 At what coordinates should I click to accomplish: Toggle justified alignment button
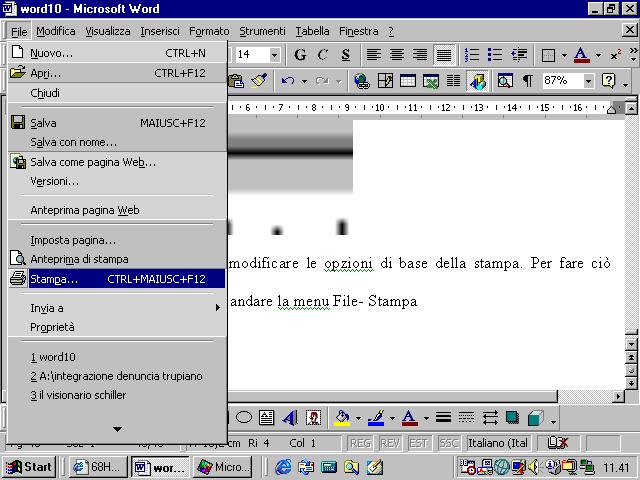[x=444, y=55]
